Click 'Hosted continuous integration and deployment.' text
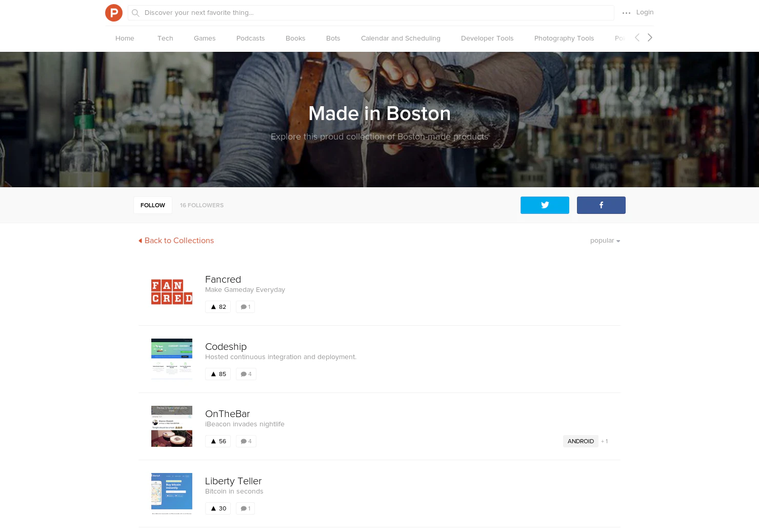The width and height of the screenshot is (759, 532). pyautogui.click(x=281, y=357)
